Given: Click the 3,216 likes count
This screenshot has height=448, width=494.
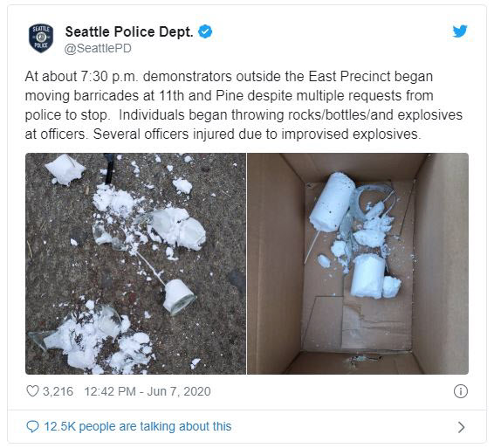Looking at the screenshot, I should (x=58, y=391).
